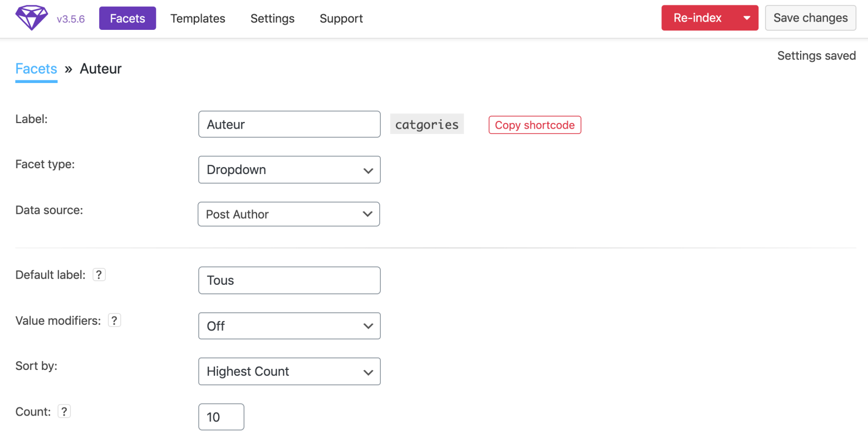Screen dimensions: 868x442
Task: Go to the Settings tab
Action: [x=272, y=18]
